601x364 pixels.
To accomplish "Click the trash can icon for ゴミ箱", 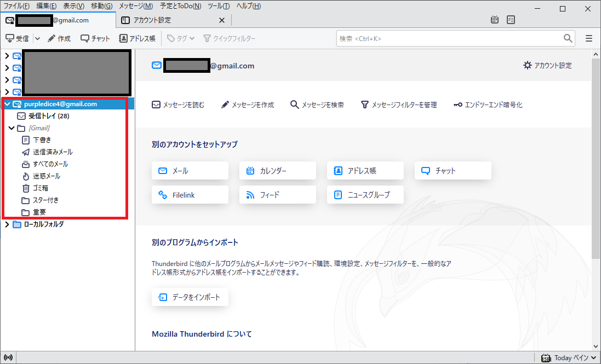I will (25, 188).
